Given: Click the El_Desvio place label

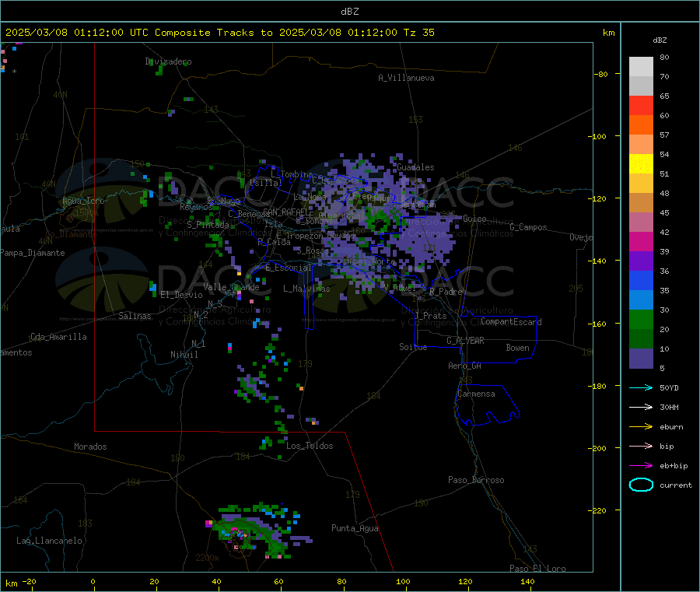Looking at the screenshot, I should click(181, 295).
